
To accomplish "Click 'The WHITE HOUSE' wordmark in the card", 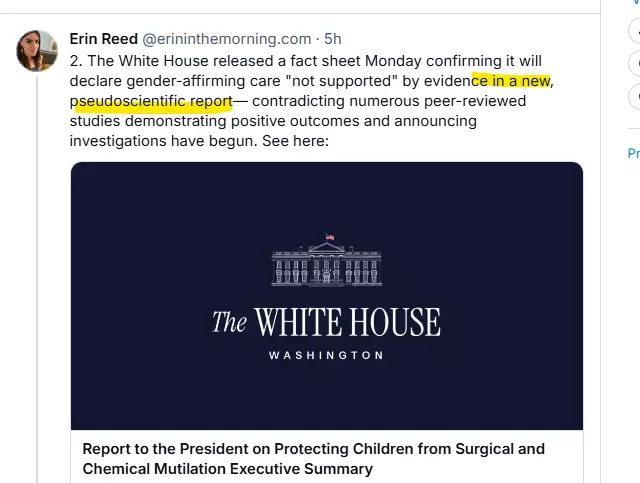I will click(x=326, y=322).
